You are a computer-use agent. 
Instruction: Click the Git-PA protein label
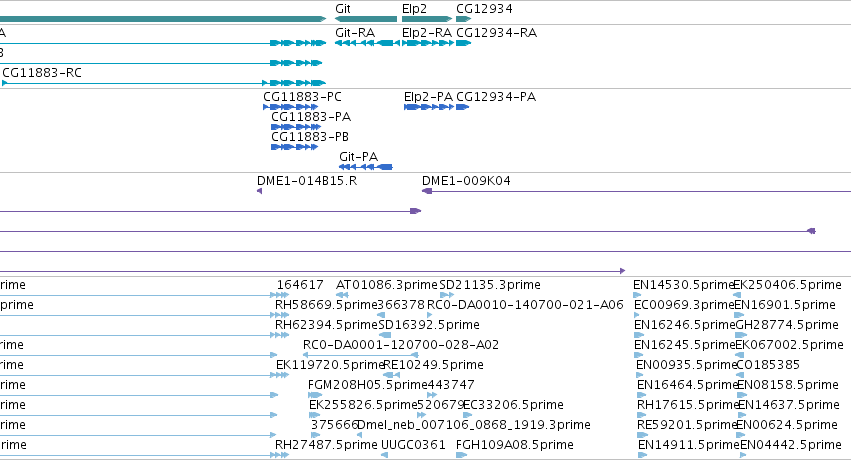(x=358, y=157)
